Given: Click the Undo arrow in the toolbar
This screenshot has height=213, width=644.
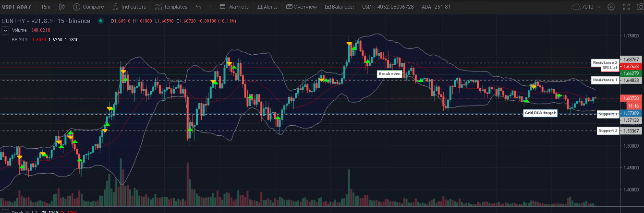Looking at the screenshot, I should (x=199, y=7).
